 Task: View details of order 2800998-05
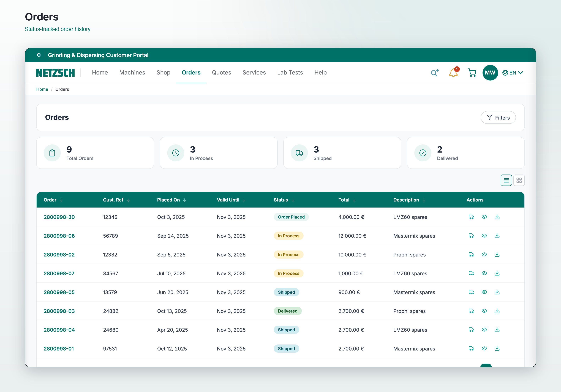484,292
